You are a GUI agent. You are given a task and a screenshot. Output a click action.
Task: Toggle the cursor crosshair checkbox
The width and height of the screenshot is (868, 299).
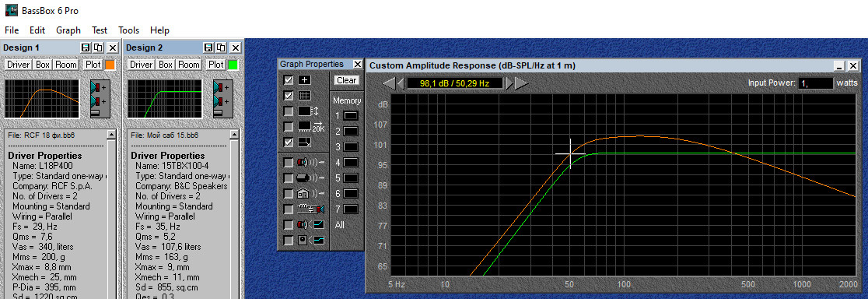coord(289,79)
